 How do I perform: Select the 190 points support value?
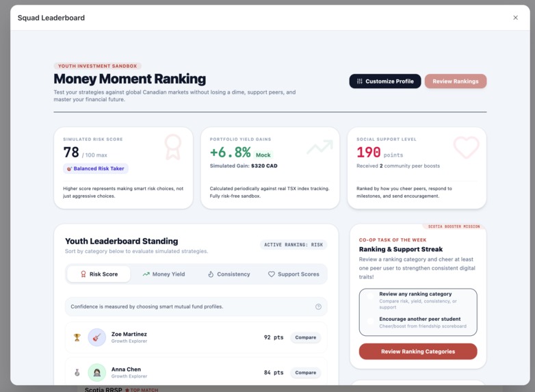coord(369,152)
